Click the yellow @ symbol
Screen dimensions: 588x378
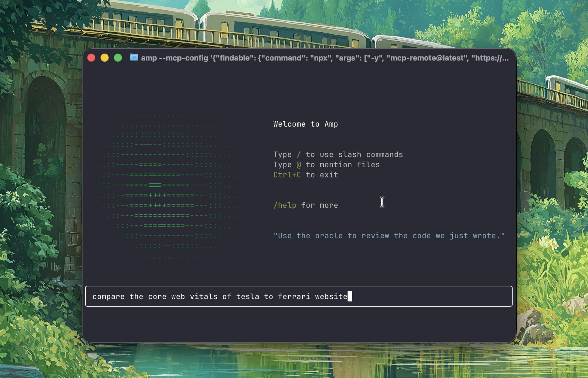(x=299, y=165)
